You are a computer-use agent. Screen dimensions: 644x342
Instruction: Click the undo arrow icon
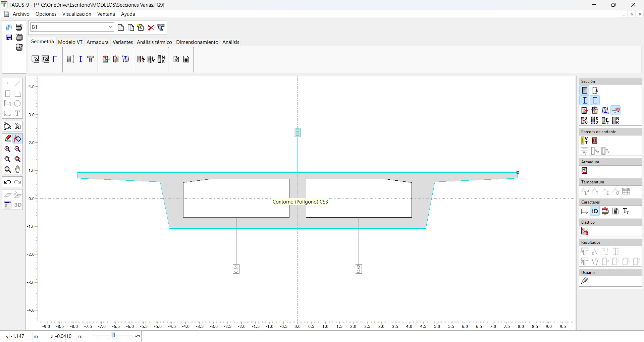[x=7, y=182]
